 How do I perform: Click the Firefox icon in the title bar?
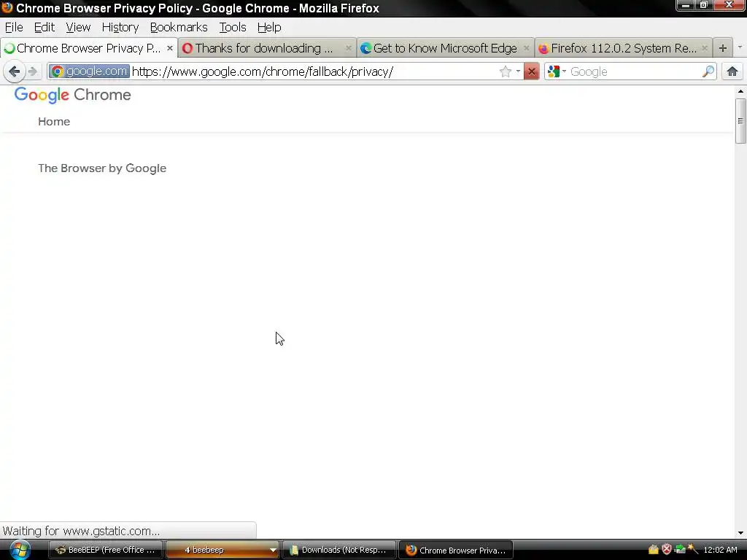[x=7, y=7]
